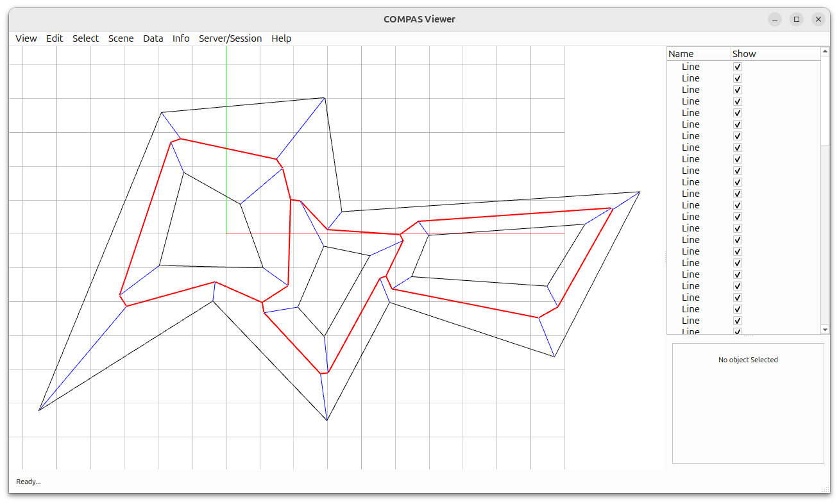Toggle Show checkbox of third Line row
This screenshot has width=839, height=504.
(738, 90)
